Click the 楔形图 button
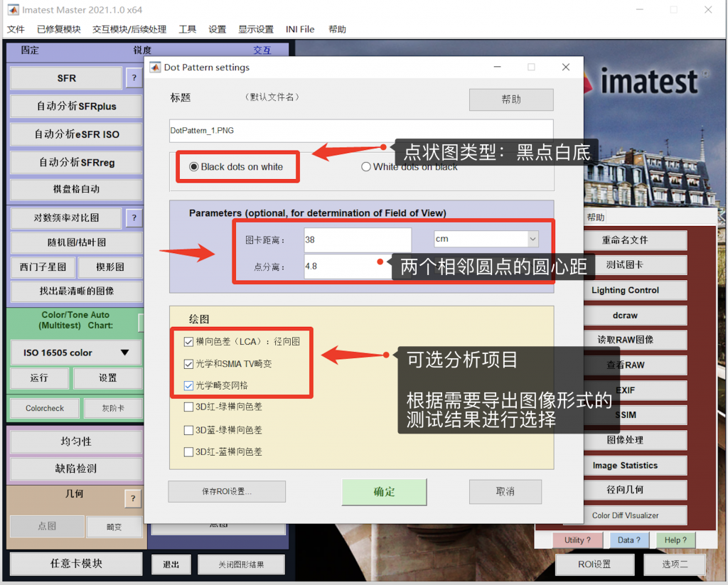 coord(110,267)
